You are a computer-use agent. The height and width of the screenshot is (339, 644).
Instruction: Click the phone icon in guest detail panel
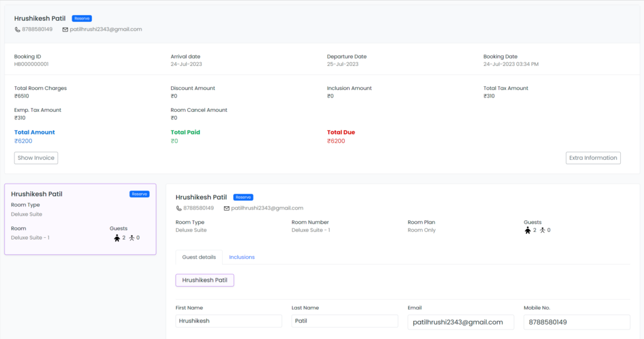[x=179, y=208]
